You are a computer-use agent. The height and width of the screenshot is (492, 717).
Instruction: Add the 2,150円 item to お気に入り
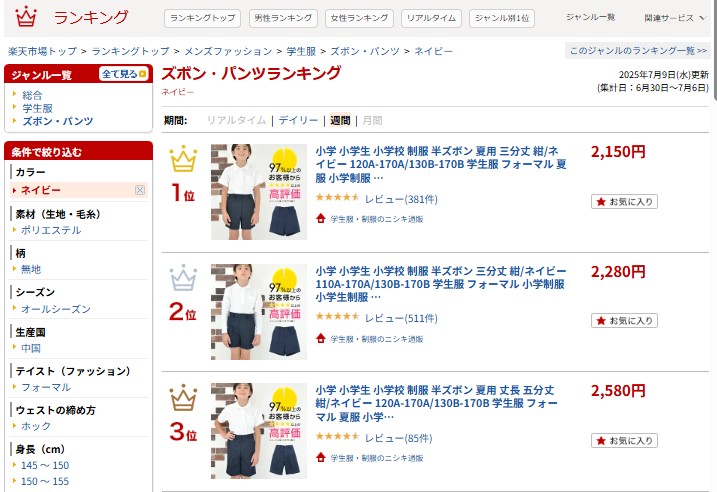click(x=624, y=202)
